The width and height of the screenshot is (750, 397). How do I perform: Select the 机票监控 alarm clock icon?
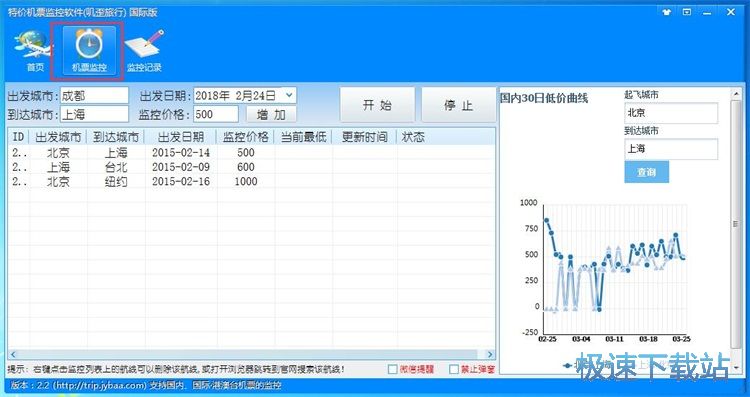pos(89,50)
